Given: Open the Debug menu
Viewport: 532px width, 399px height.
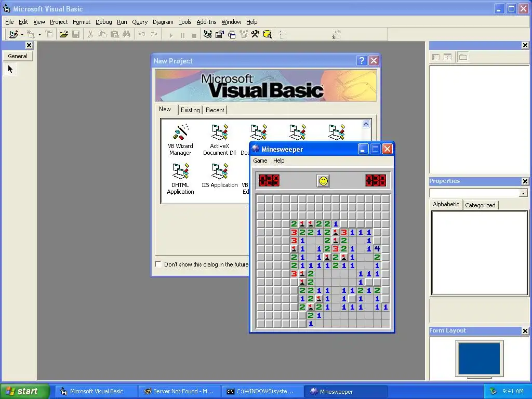Looking at the screenshot, I should click(x=104, y=22).
